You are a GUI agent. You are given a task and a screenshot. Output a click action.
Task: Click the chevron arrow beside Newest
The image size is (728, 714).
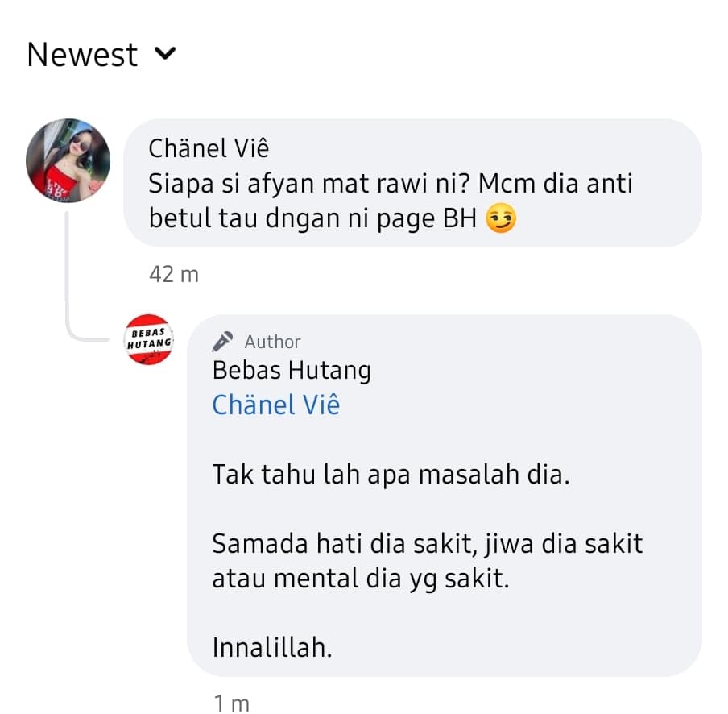pyautogui.click(x=165, y=54)
